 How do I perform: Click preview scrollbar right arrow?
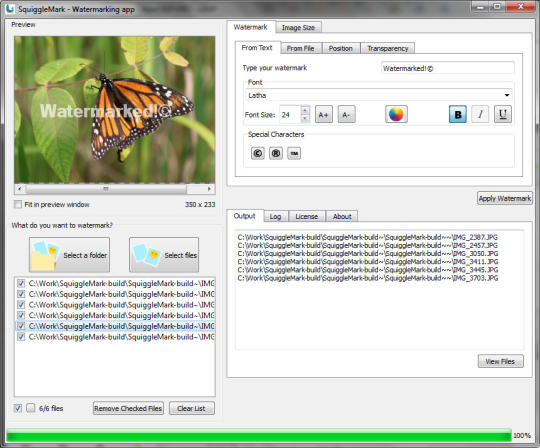[209, 189]
